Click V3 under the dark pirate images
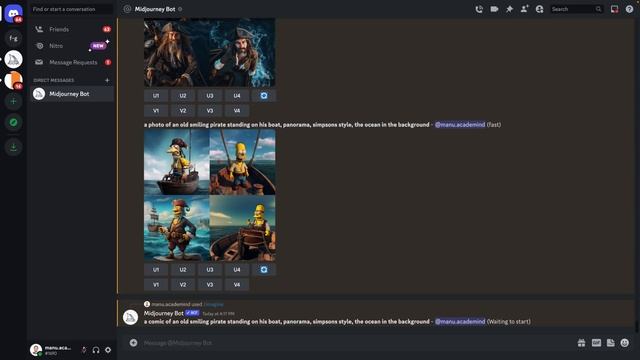Image resolution: width=640 pixels, height=360 pixels. pyautogui.click(x=210, y=111)
